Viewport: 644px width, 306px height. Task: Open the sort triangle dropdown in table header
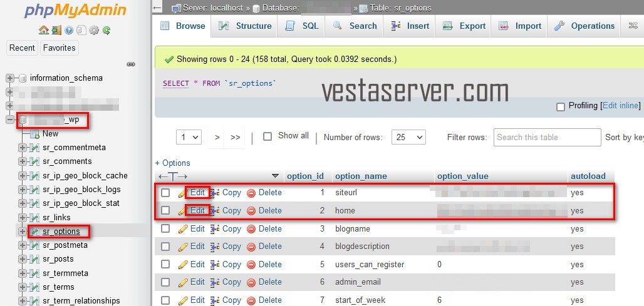tap(276, 176)
